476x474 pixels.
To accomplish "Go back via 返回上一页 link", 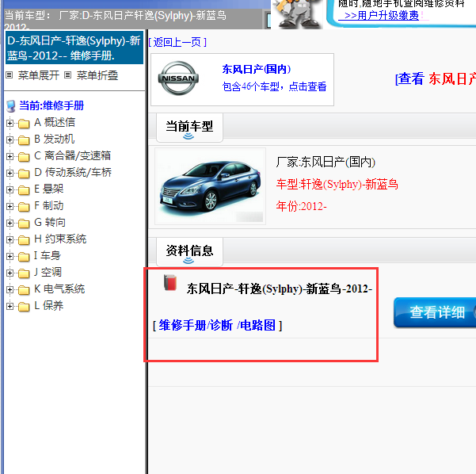I will point(177,42).
